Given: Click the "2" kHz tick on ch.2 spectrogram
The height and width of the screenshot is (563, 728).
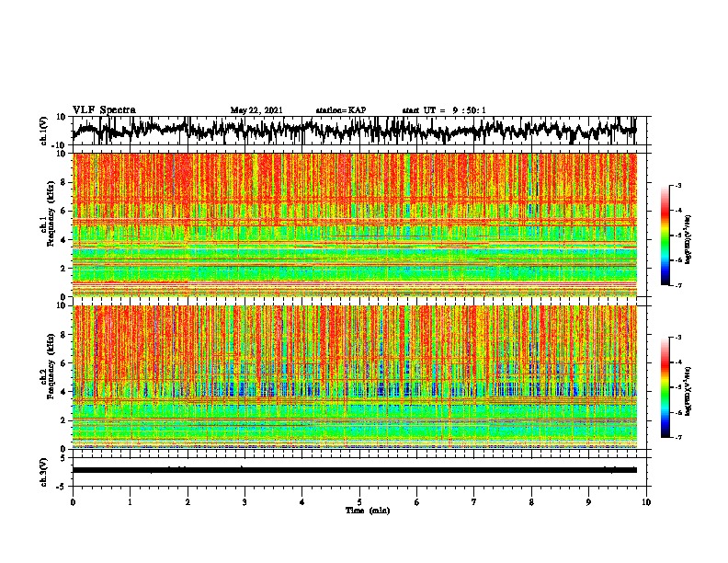Looking at the screenshot, I should [x=64, y=420].
